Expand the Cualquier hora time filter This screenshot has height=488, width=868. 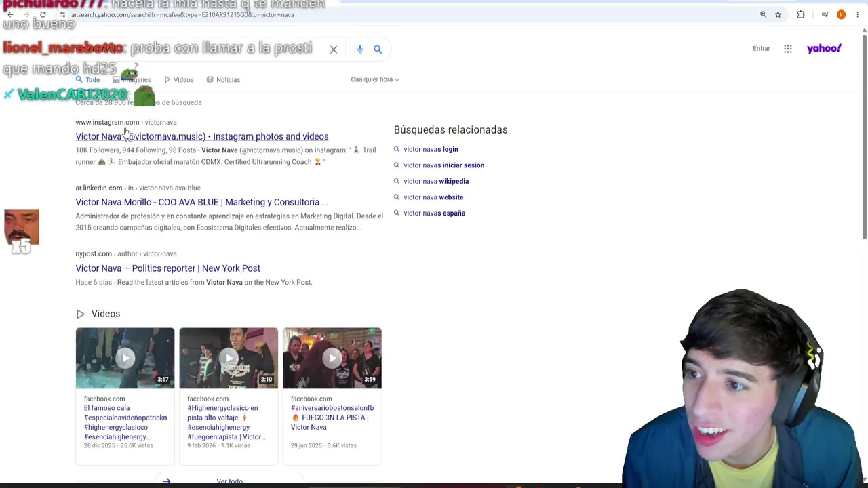point(375,79)
